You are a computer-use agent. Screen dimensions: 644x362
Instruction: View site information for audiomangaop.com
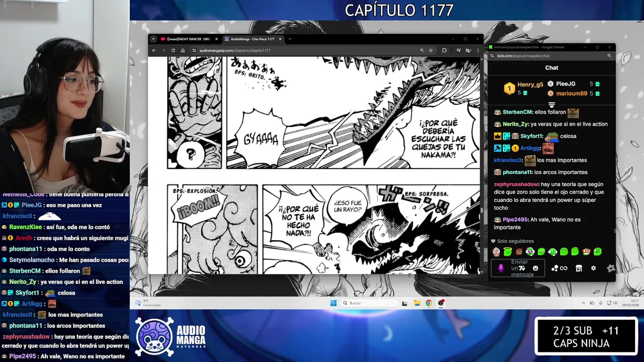click(194, 50)
